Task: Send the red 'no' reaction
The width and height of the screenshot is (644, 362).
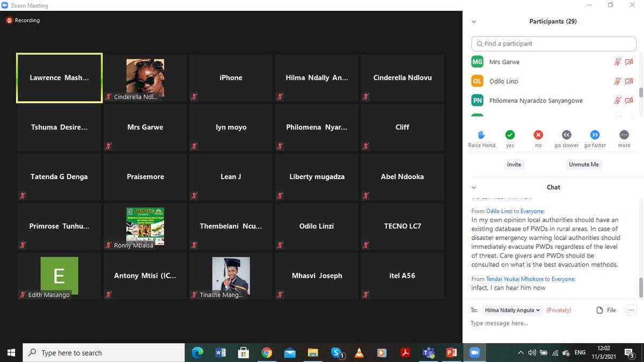Action: coord(538,135)
